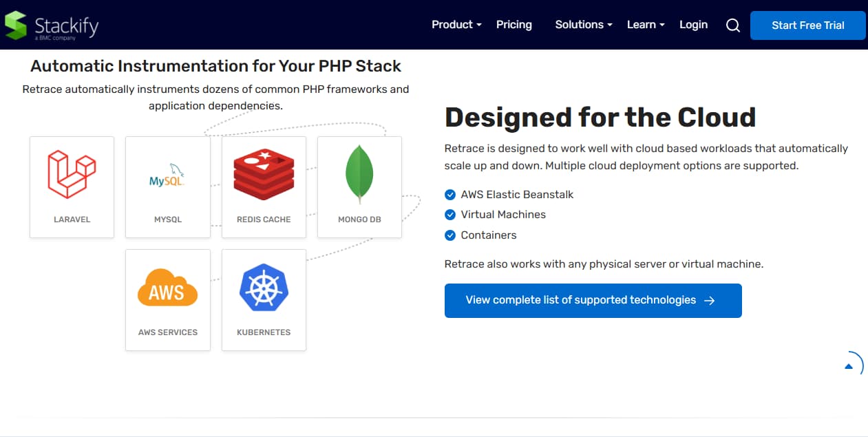Click the AWS Elastic Beanstalk checkmark
This screenshot has height=437, width=868.
point(450,194)
